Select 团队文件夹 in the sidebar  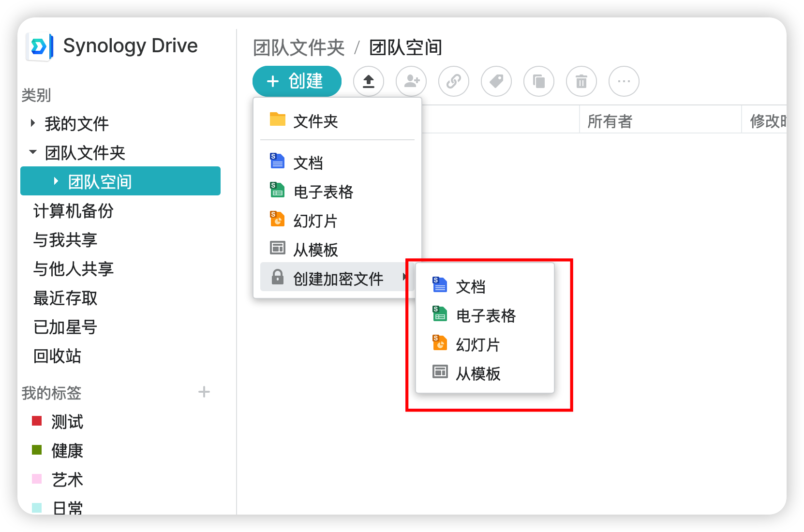[85, 153]
